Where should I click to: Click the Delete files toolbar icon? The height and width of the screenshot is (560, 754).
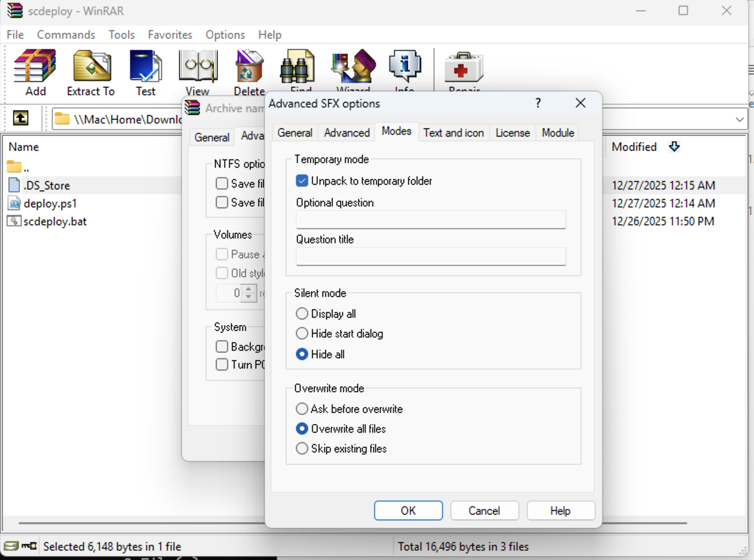249,67
